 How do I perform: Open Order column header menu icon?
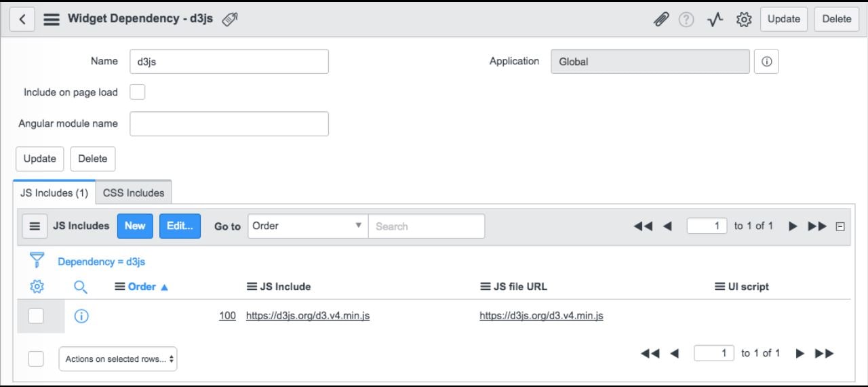[x=119, y=287]
